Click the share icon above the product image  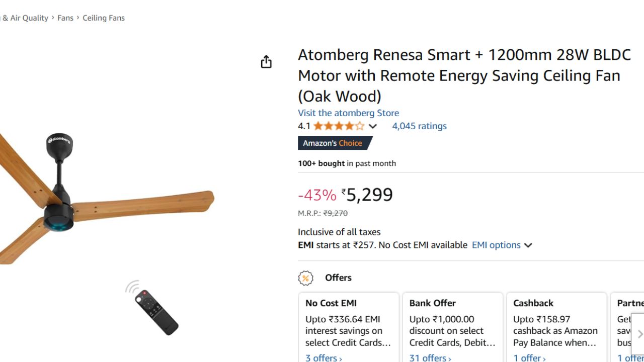click(266, 62)
